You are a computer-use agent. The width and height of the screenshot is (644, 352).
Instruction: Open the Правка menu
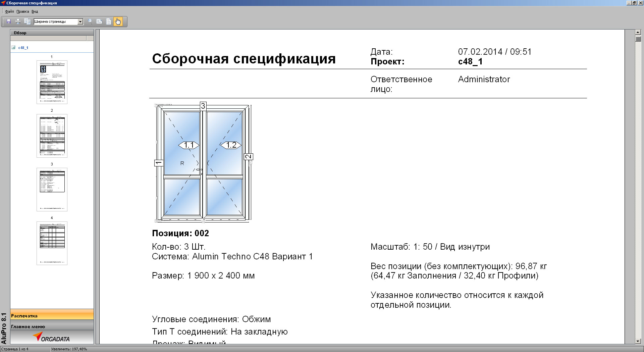pos(22,11)
